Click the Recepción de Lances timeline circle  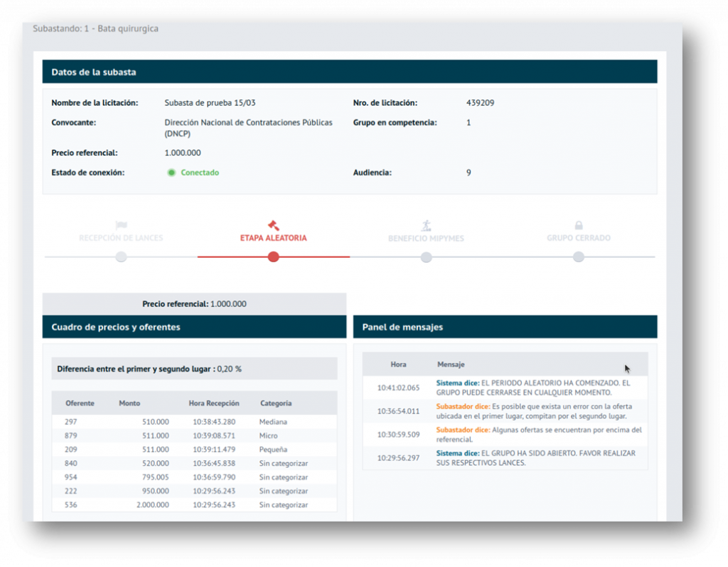[x=121, y=256]
